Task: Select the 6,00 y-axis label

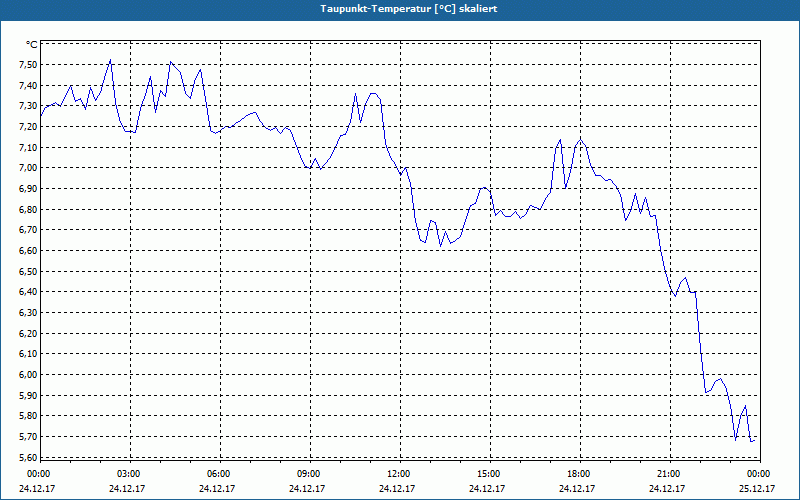Action: point(28,374)
